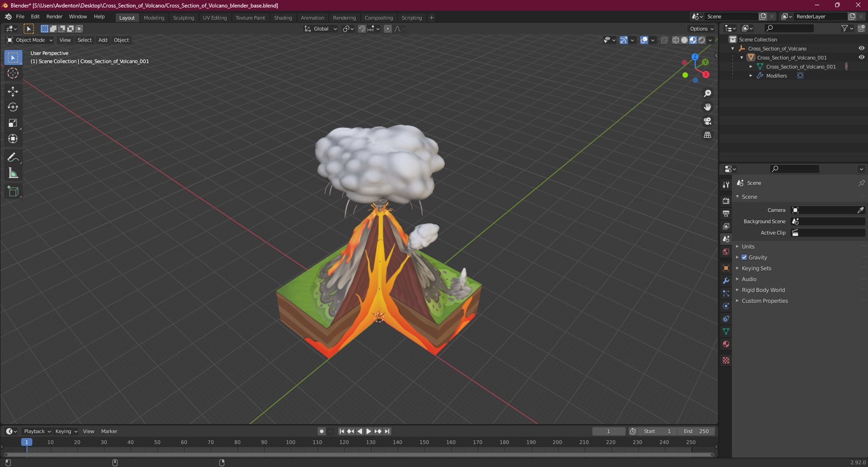This screenshot has height=467, width=868.
Task: Activate the 3D Cursor tool
Action: click(13, 73)
